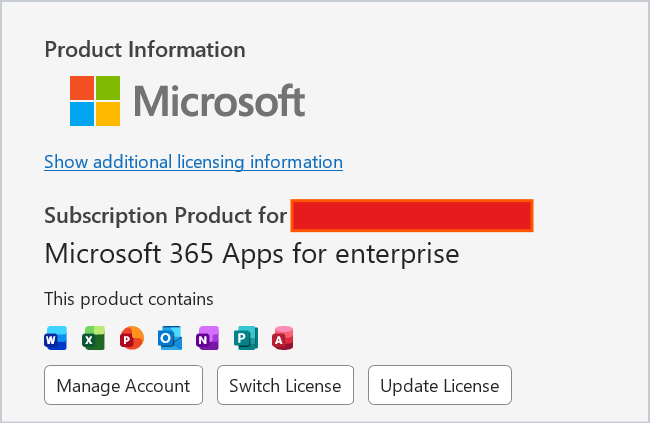Screen dimensions: 650x423
Task: Click the Switch License button
Action: 285,385
